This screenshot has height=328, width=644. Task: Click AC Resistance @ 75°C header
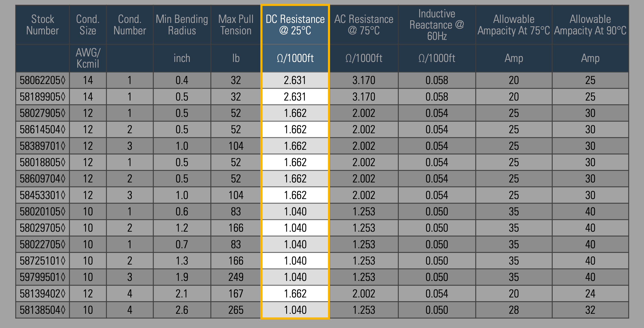click(364, 25)
